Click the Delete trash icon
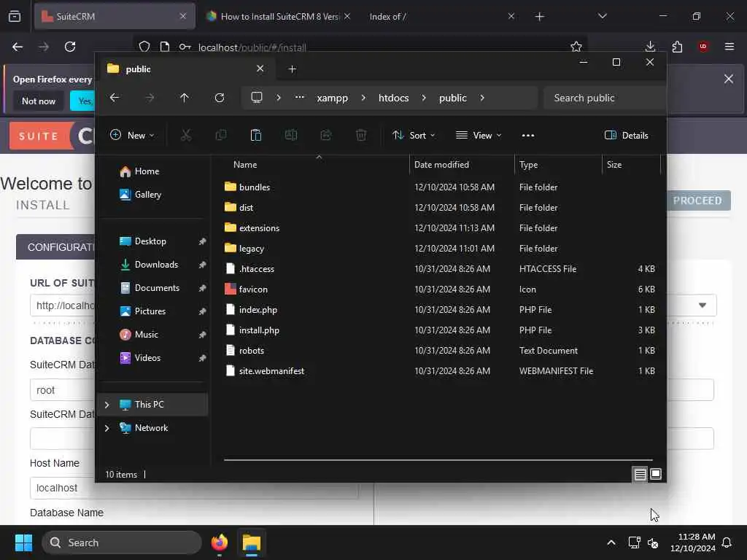This screenshot has height=560, width=747. 361,135
